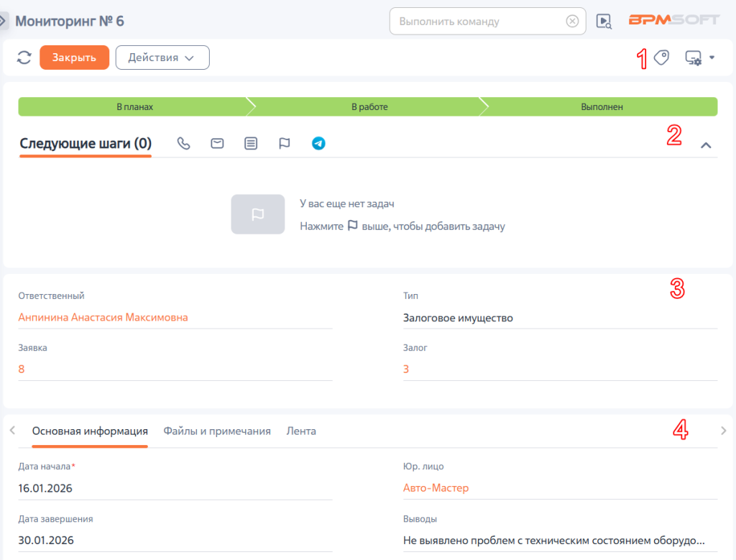Edit Дата завершения field 30.01.2026
Screen dimensions: 736x560
click(x=175, y=541)
